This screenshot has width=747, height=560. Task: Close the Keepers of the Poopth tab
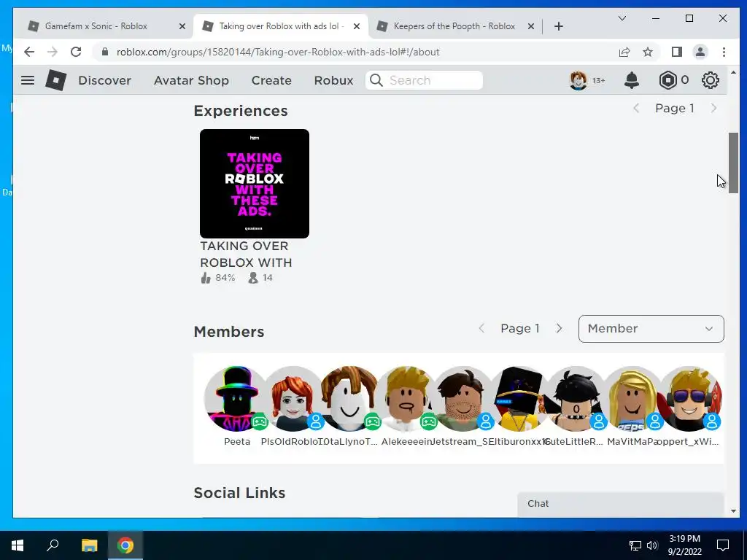point(531,26)
